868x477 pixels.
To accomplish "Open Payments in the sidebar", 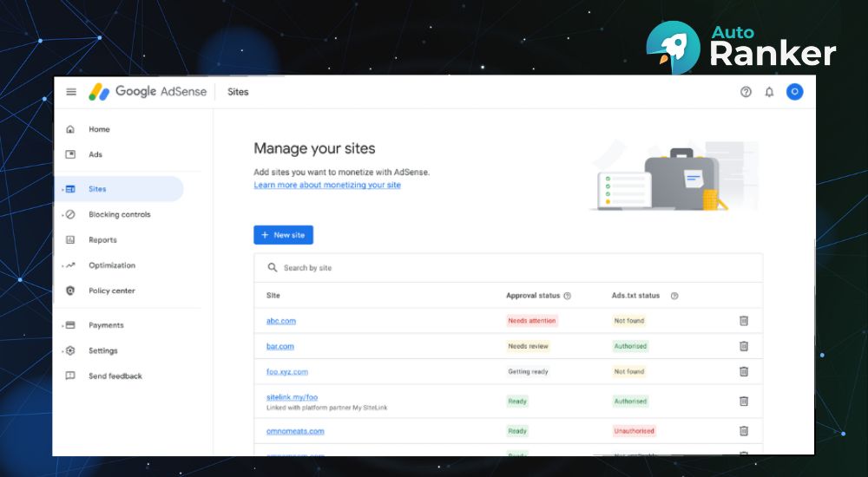I will point(106,325).
